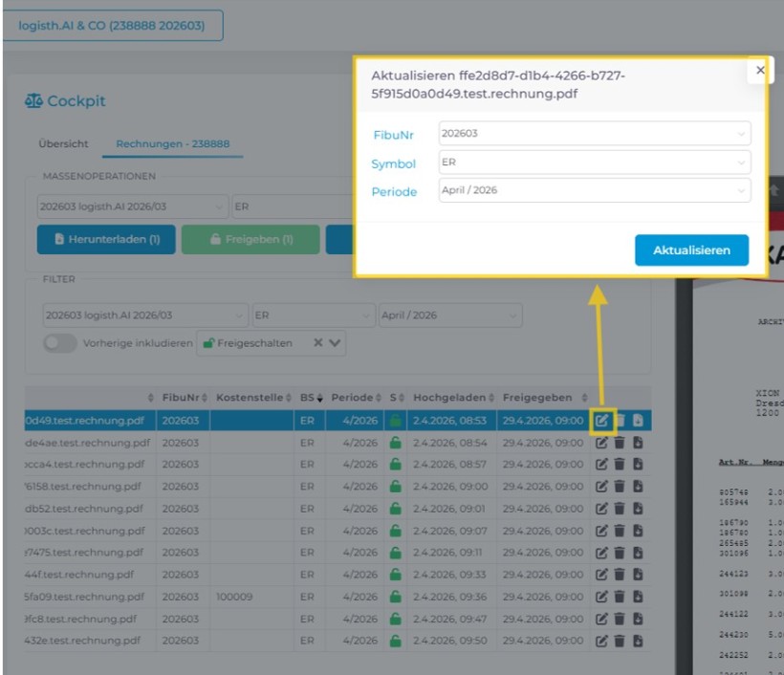Download file icon for 003c.test.rechnung.pdf

pyautogui.click(x=638, y=531)
